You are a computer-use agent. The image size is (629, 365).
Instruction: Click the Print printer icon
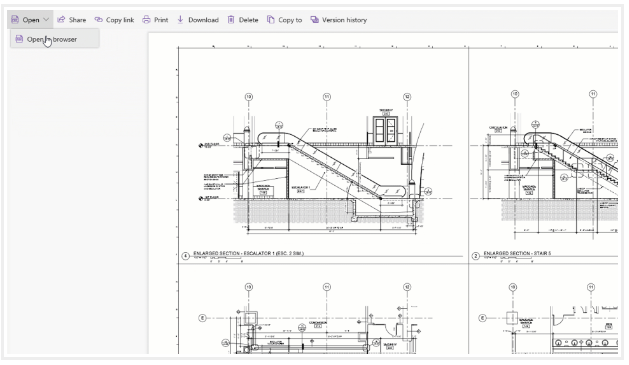[146, 19]
